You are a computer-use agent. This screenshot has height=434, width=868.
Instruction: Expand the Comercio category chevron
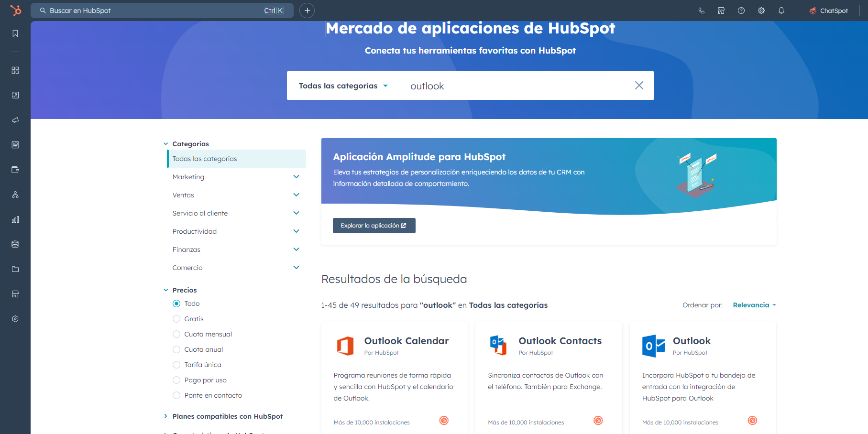pos(296,268)
